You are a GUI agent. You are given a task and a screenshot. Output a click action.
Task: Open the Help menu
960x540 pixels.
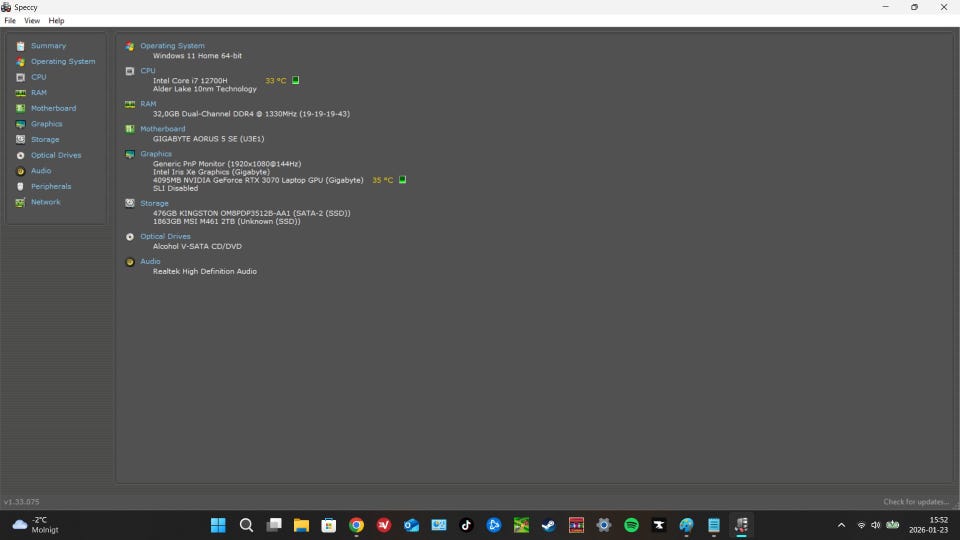[x=56, y=21]
